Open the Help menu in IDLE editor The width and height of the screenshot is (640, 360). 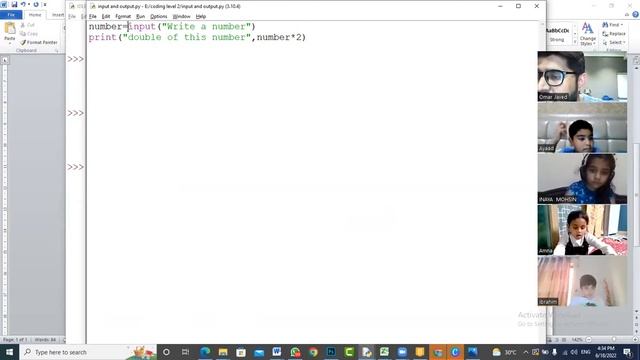pos(200,16)
